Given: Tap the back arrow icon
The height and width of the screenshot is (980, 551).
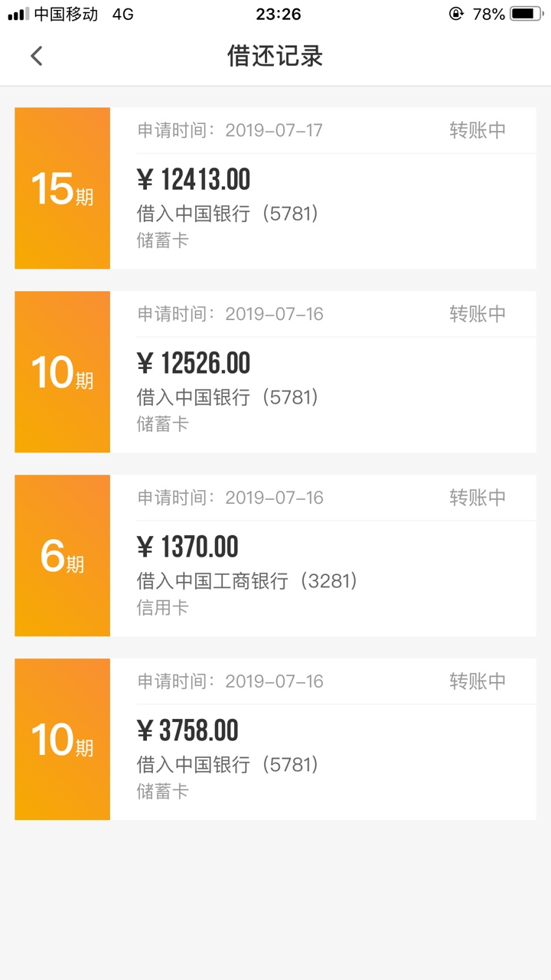Looking at the screenshot, I should [36, 56].
